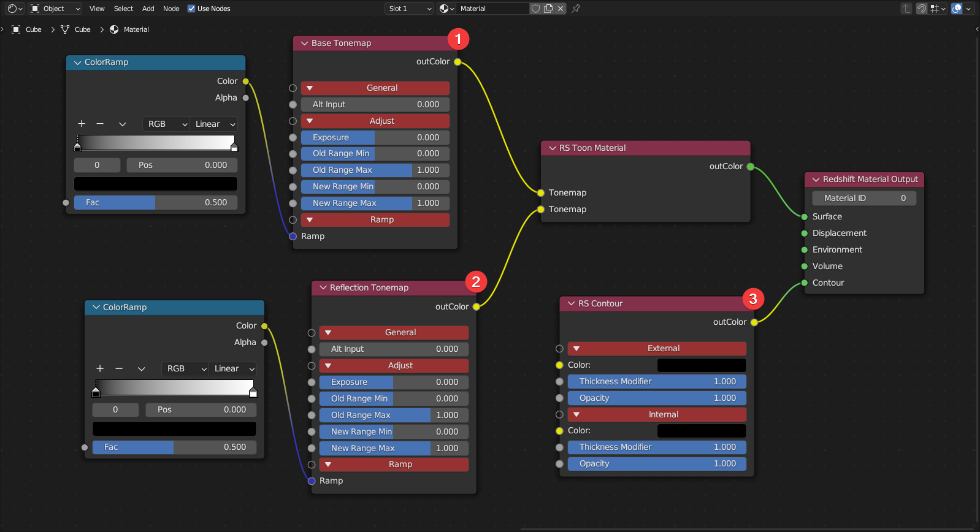
Task: Toggle fake user shield icon
Action: click(535, 9)
